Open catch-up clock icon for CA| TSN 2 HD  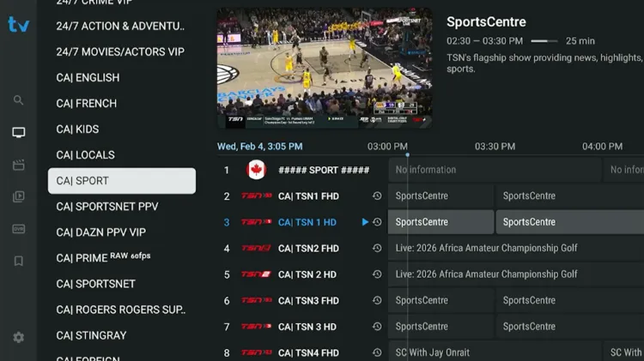[377, 274]
